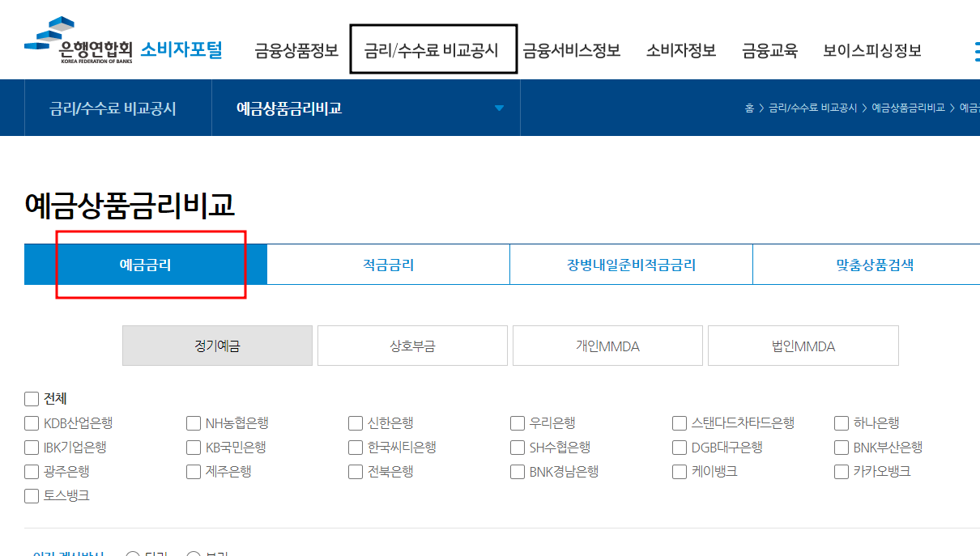
Task: Check the 토스뱅크 checkbox
Action: tap(31, 495)
